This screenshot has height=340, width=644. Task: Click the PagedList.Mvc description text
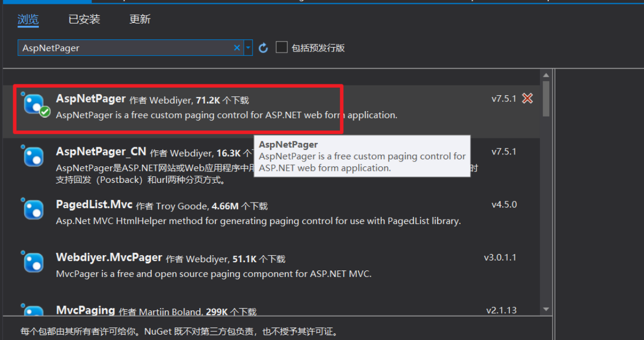(258, 221)
